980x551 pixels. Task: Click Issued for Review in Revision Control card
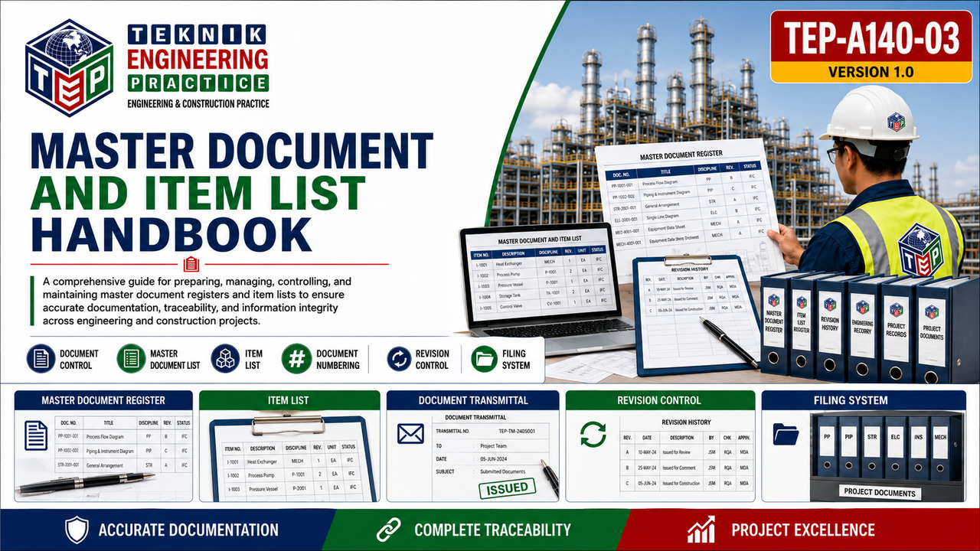[678, 452]
